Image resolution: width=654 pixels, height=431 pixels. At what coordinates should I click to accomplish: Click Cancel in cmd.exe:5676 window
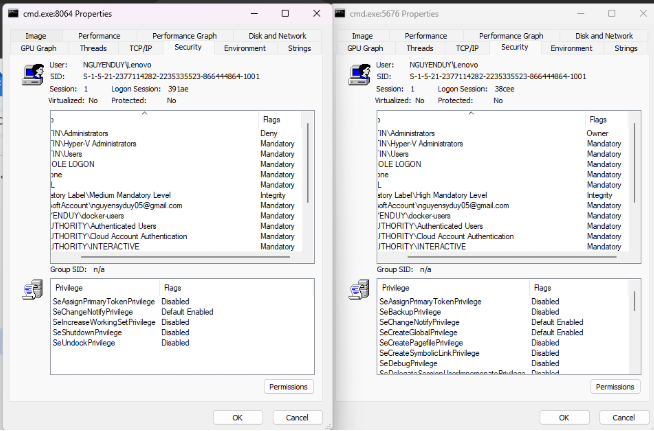coord(624,418)
